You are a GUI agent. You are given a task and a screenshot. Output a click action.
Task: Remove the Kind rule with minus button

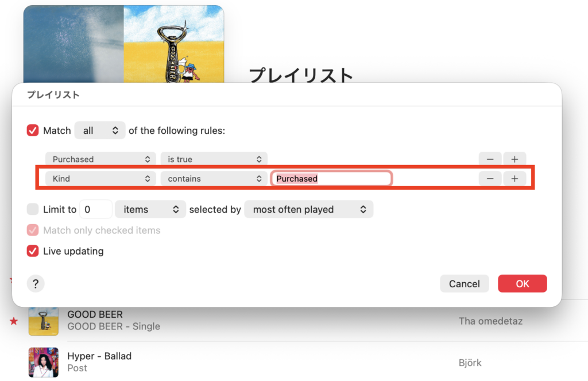point(490,179)
